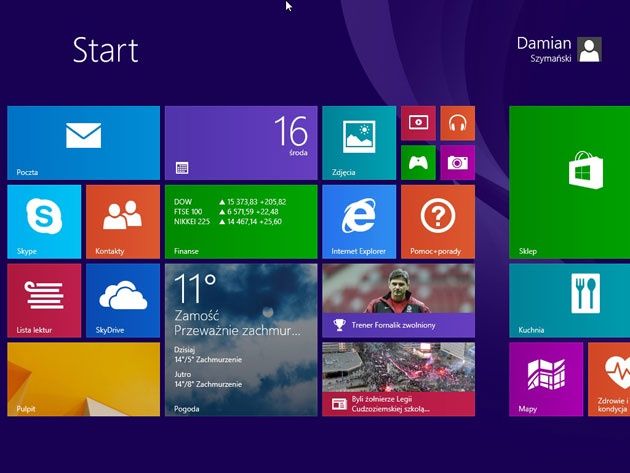
Task: Open the Pomoc+porady help tile
Action: tap(438, 221)
